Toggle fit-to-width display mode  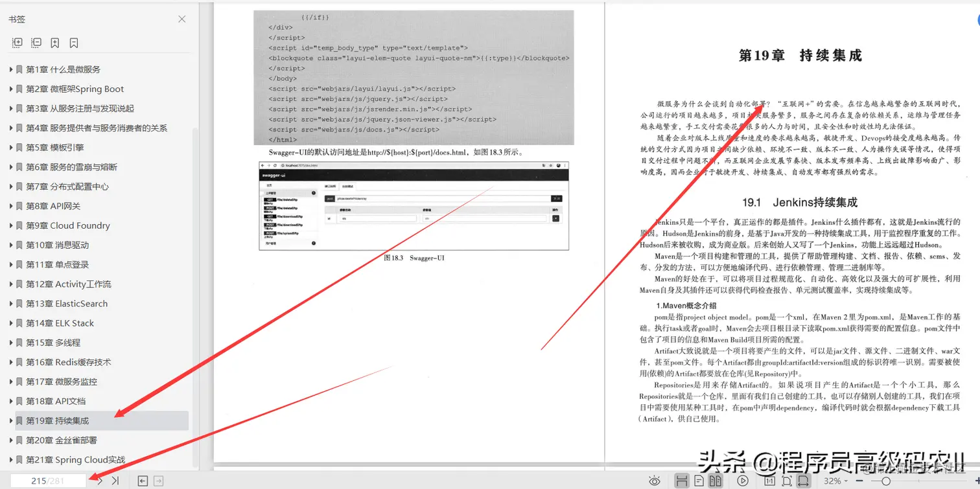click(804, 480)
